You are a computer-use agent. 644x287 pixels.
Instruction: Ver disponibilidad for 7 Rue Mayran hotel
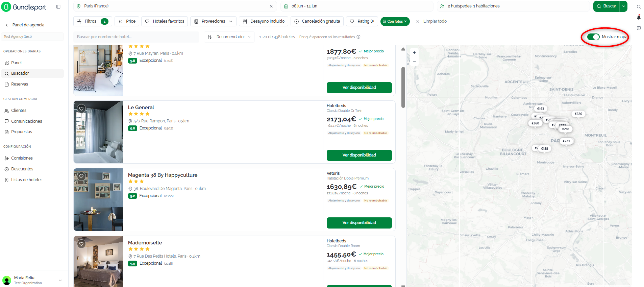pyautogui.click(x=359, y=88)
